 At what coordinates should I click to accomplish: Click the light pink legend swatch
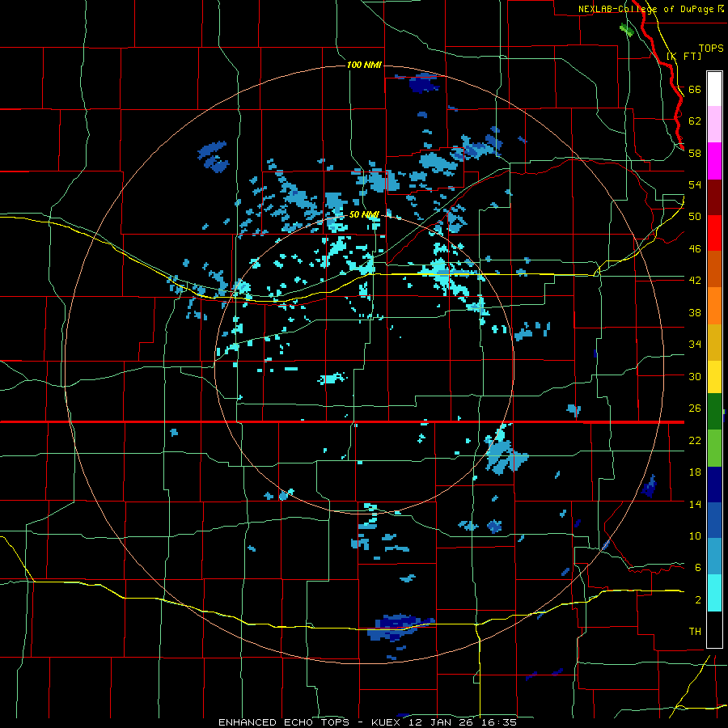click(x=714, y=124)
